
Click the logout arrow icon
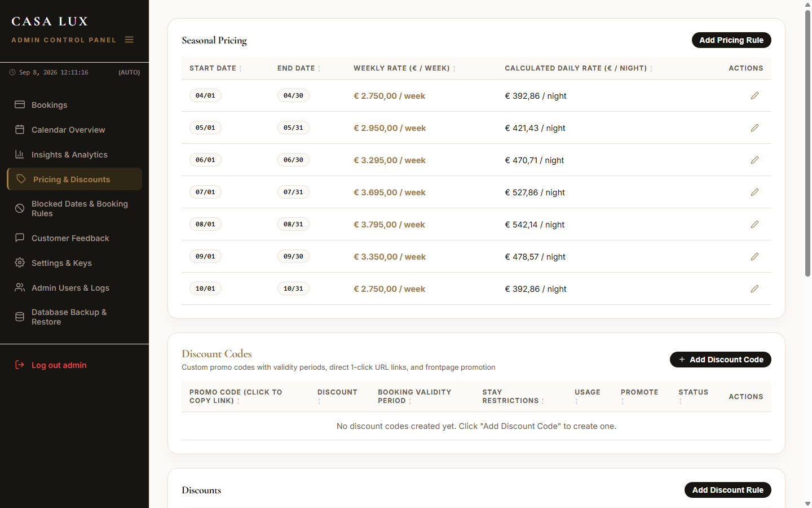point(20,365)
